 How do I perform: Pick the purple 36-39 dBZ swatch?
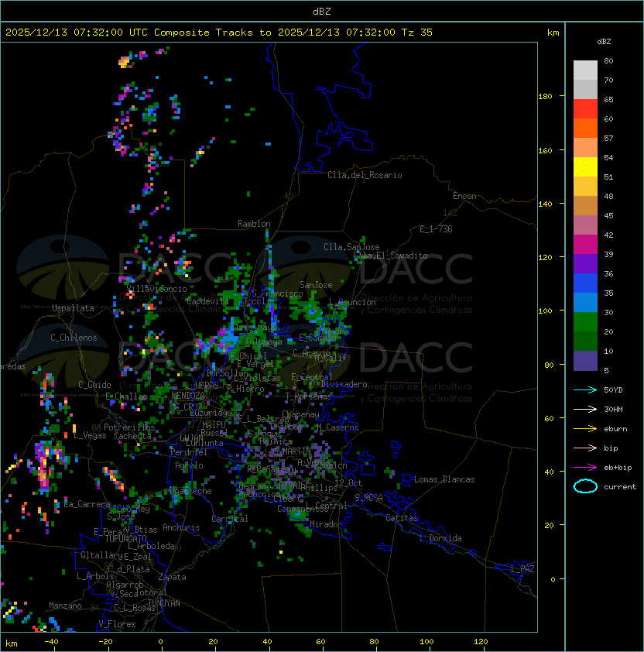pos(585,263)
